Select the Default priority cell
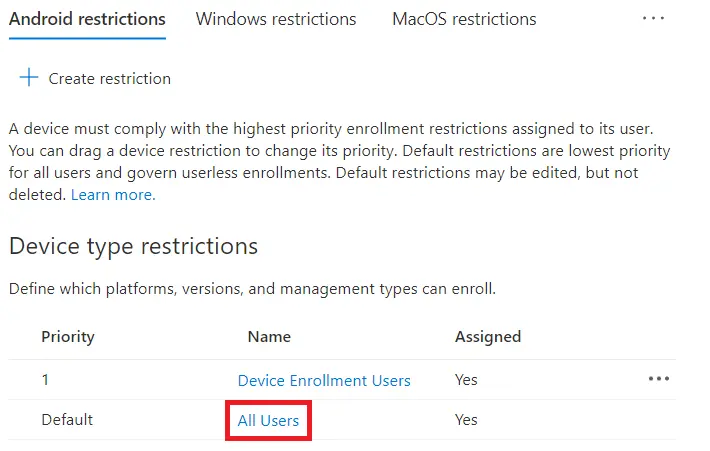Screen dimensions: 710x451 point(68,421)
